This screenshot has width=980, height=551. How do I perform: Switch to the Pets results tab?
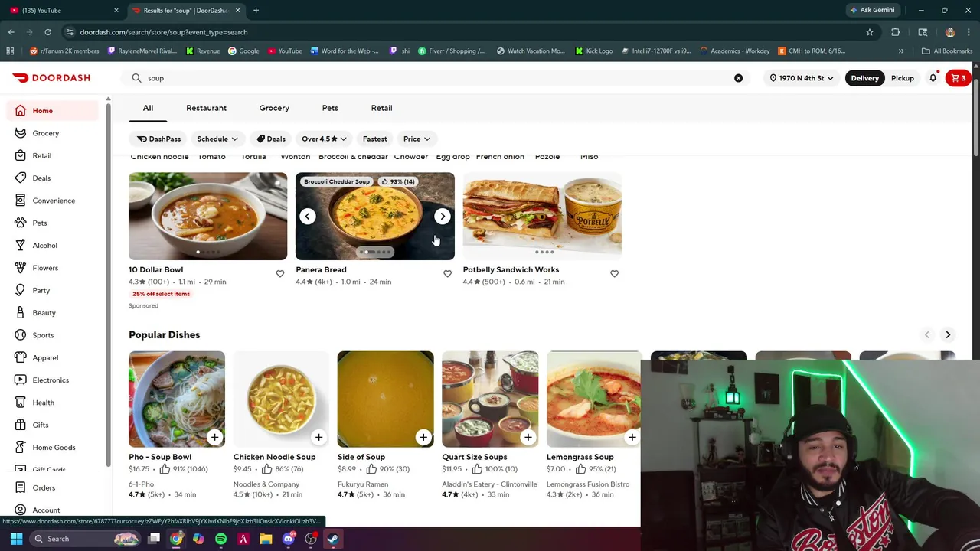point(330,108)
